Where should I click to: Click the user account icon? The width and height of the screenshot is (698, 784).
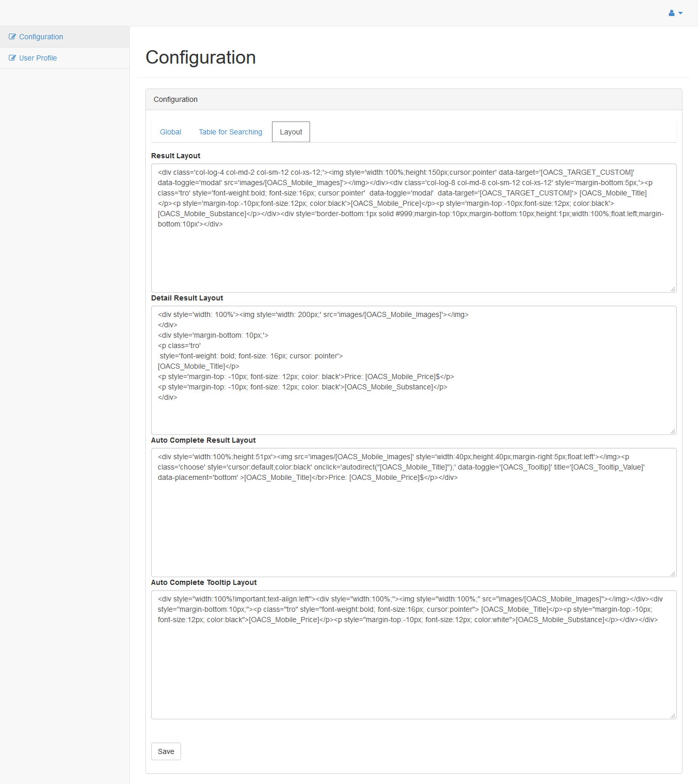[x=672, y=13]
